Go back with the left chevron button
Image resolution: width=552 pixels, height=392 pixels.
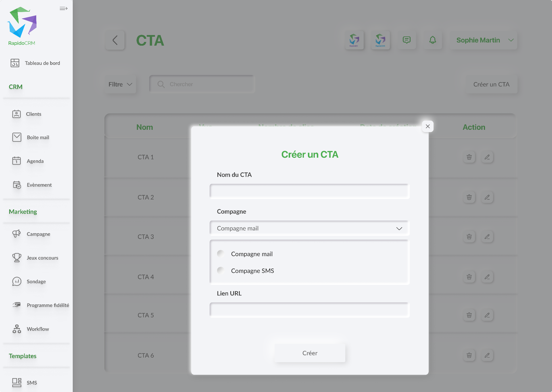click(115, 40)
